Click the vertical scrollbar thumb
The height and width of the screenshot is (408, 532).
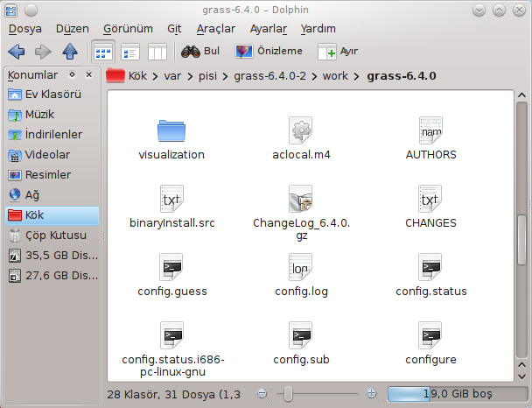[521, 240]
